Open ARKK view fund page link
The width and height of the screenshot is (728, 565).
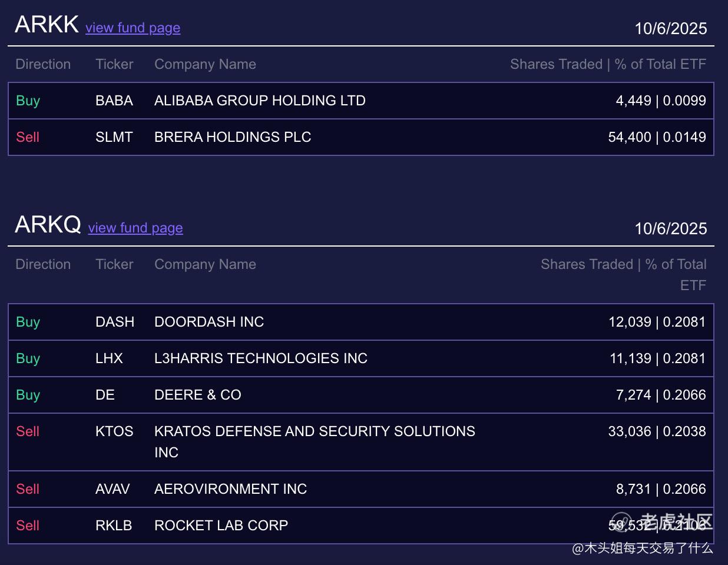(x=133, y=28)
